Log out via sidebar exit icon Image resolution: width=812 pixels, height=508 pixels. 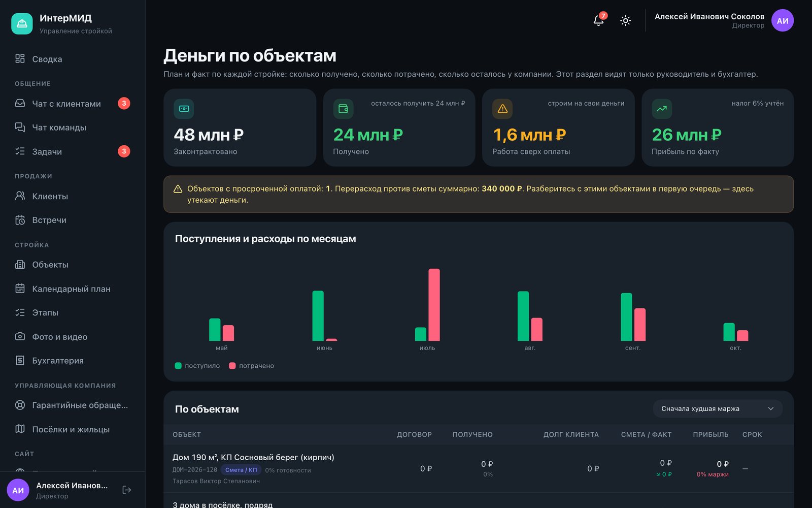point(127,490)
